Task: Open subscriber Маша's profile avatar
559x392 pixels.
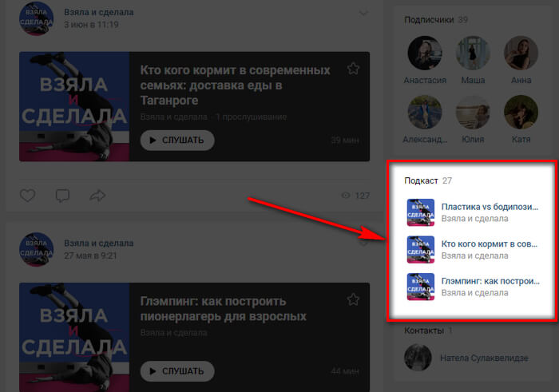Action: (473, 53)
